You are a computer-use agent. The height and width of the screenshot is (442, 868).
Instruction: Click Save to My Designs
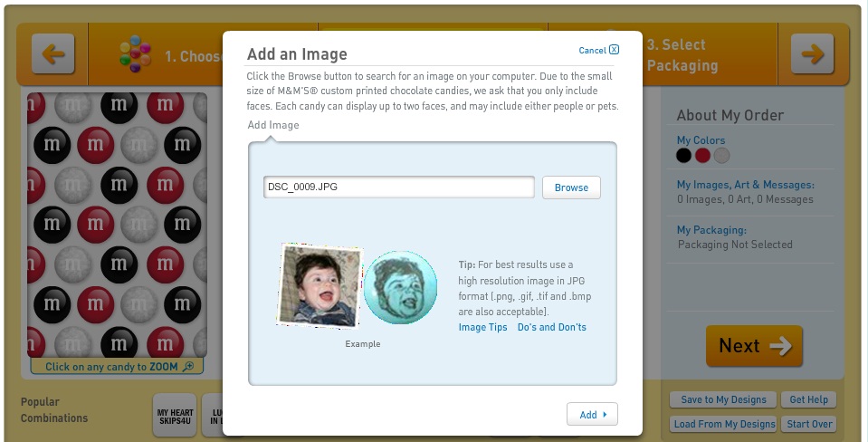[723, 399]
